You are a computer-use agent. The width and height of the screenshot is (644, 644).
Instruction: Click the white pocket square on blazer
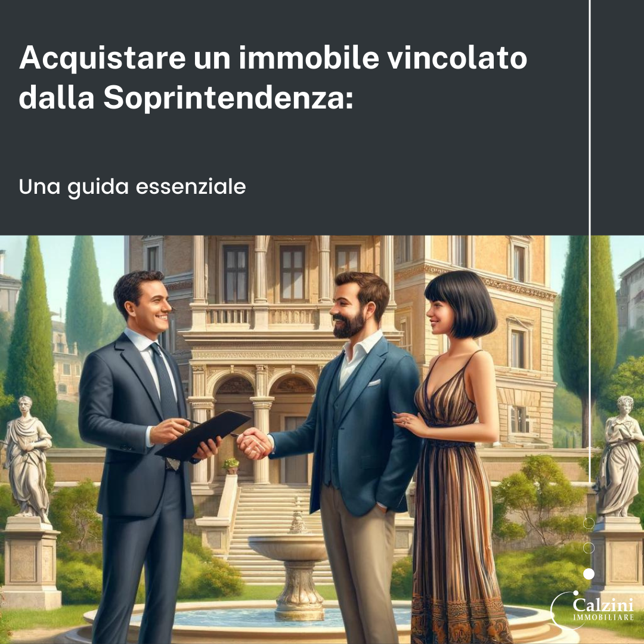coord(374,383)
